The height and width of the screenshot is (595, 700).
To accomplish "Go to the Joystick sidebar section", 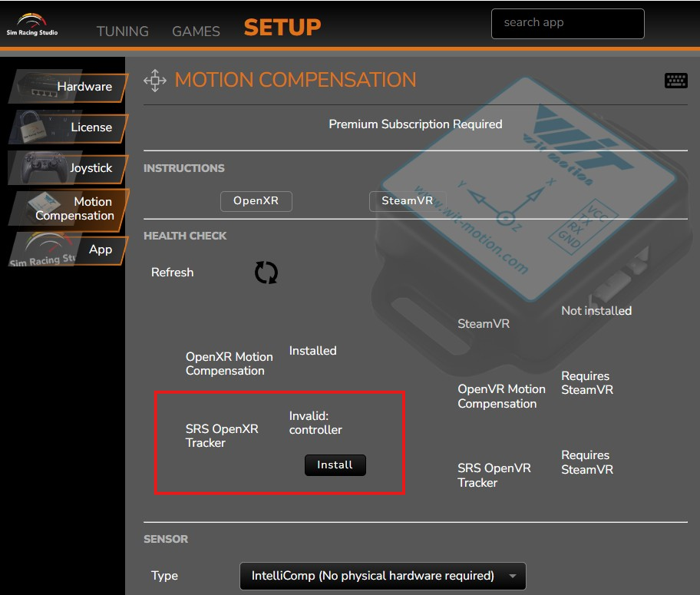I will point(68,167).
